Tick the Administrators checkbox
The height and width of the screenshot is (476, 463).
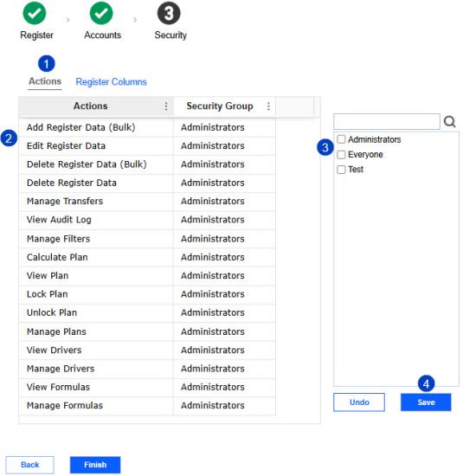click(x=341, y=139)
